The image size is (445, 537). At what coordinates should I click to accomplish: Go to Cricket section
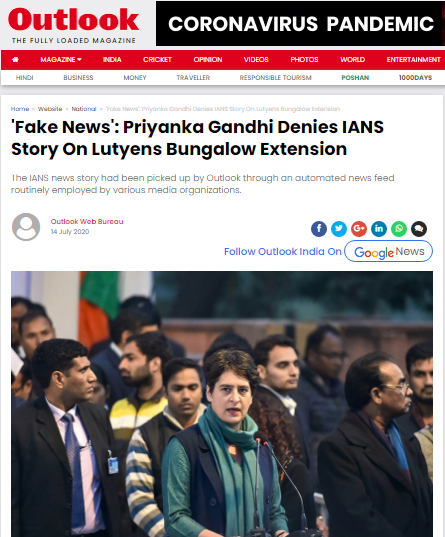[157, 60]
